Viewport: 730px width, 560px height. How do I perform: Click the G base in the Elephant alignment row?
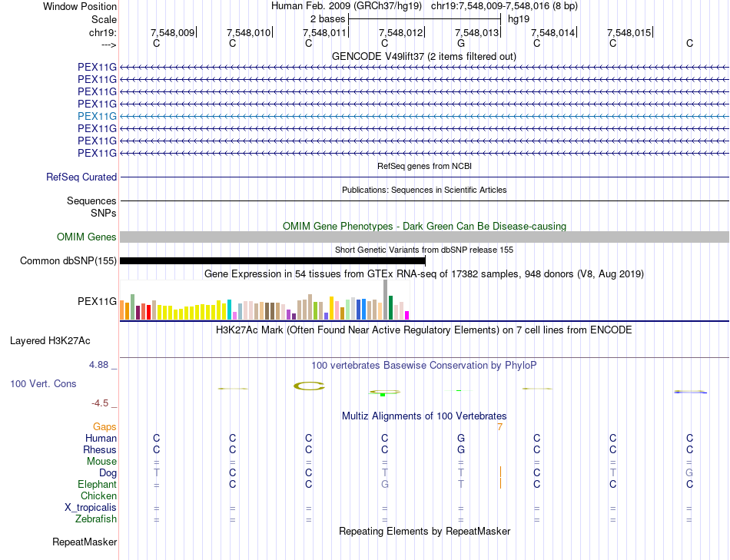[x=384, y=485]
